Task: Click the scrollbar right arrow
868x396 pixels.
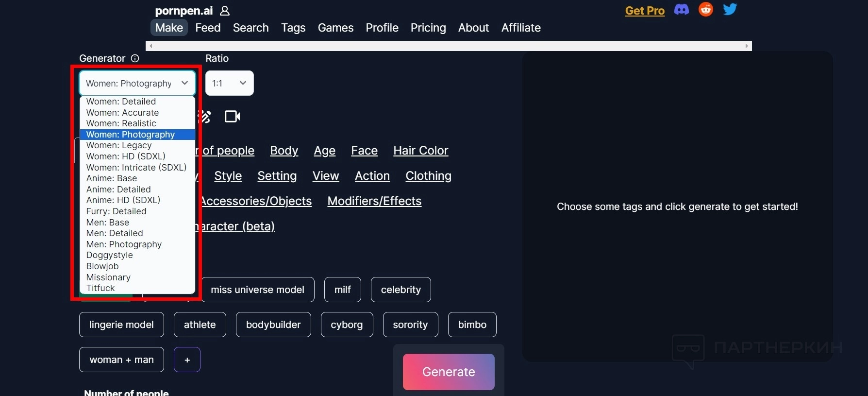Action: [x=747, y=46]
